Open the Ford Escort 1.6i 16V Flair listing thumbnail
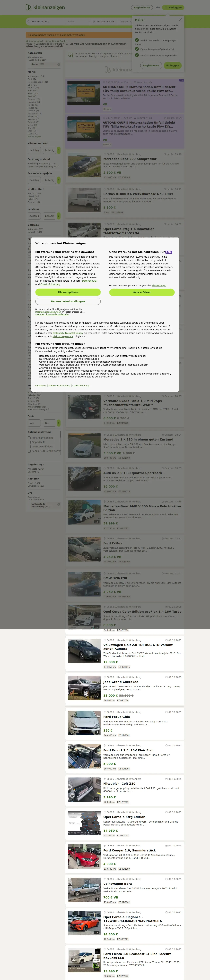This screenshot has width=210, height=980. (84, 756)
